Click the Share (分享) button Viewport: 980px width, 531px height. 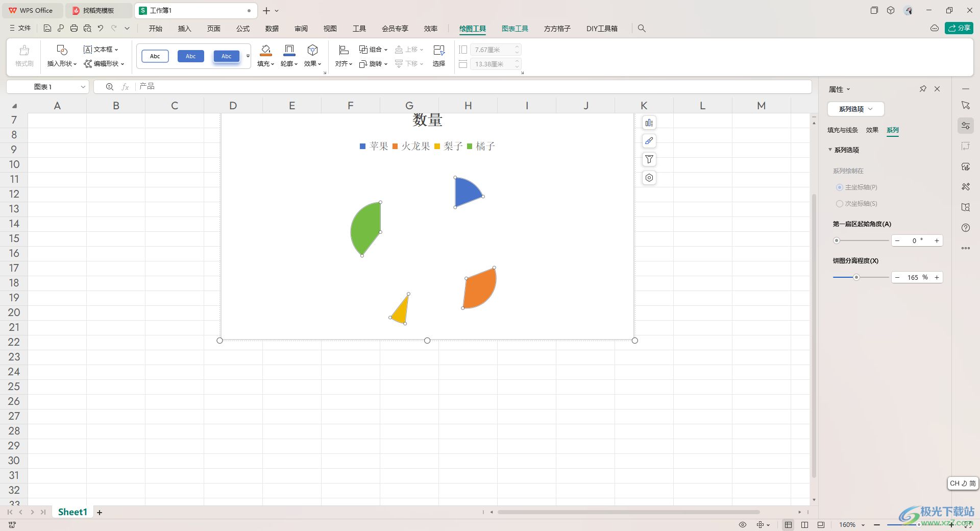(x=959, y=28)
